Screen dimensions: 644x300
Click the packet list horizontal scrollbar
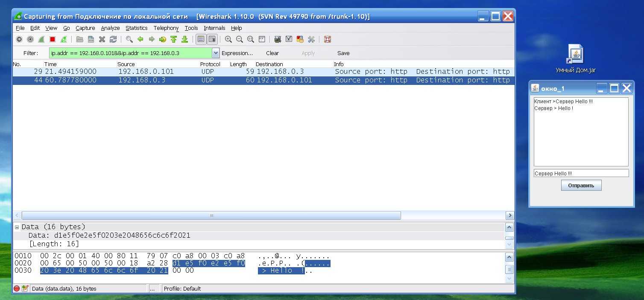(x=211, y=216)
